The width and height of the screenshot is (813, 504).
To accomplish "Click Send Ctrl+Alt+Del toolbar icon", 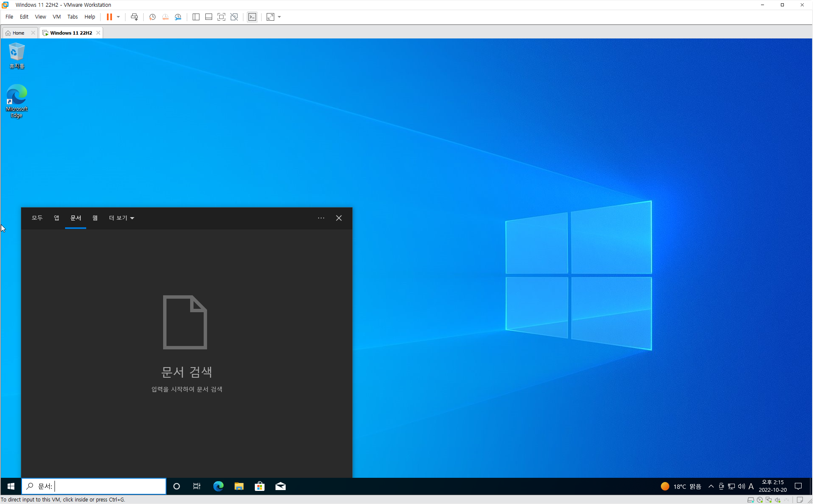I will coord(134,17).
